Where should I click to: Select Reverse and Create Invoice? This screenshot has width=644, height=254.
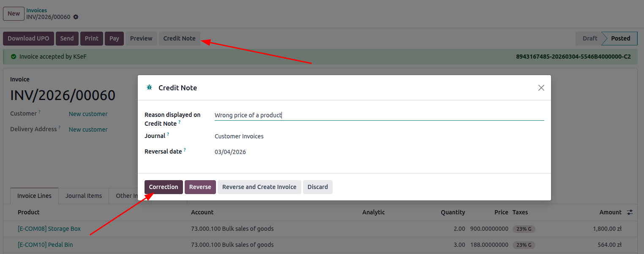pos(259,187)
